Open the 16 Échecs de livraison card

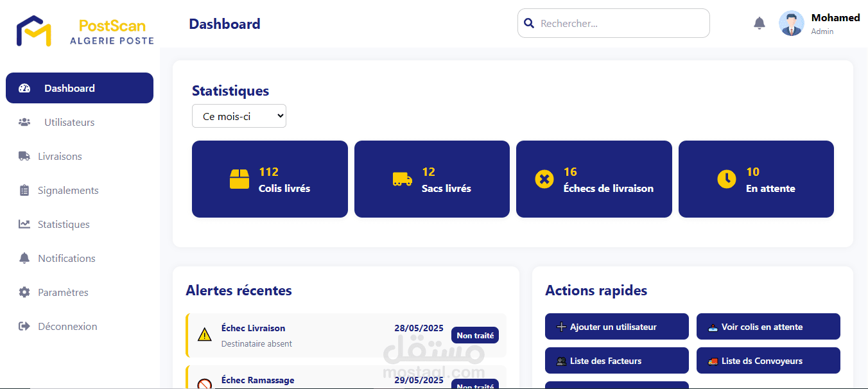594,179
